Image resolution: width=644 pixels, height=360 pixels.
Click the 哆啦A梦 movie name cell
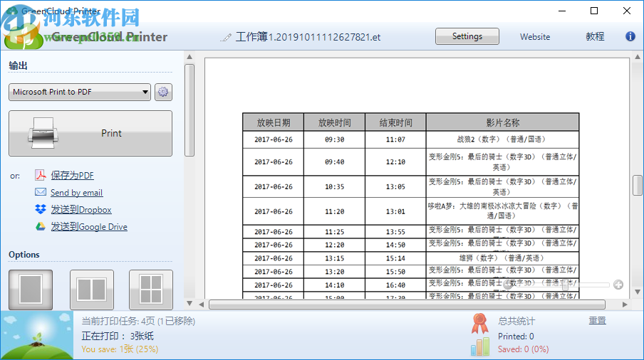click(503, 211)
